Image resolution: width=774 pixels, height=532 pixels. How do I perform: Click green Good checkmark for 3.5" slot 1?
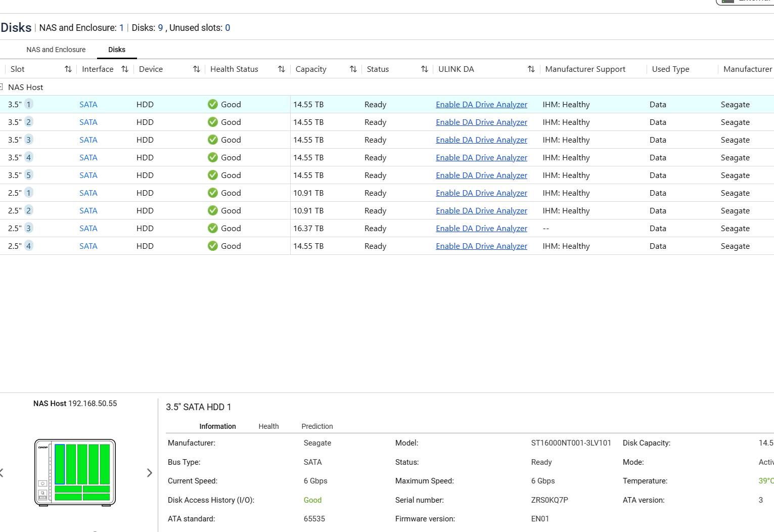213,104
